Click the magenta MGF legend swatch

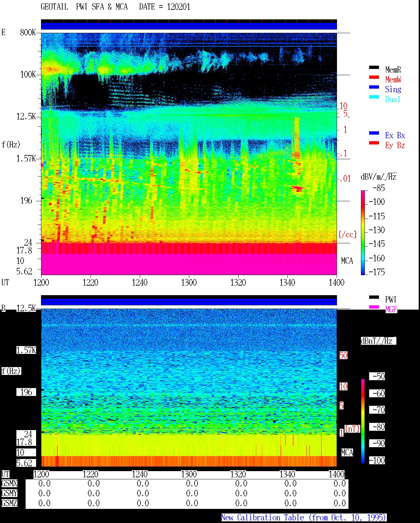pyautogui.click(x=374, y=307)
